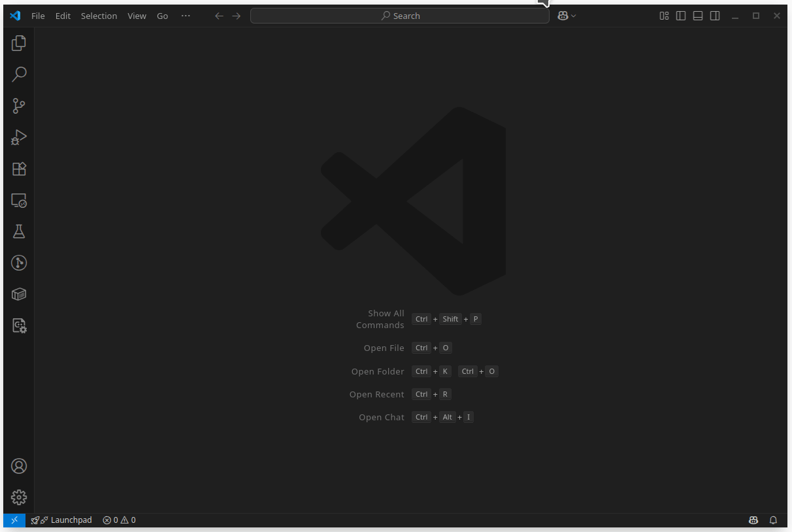Open the Manage gear menu
The width and height of the screenshot is (792, 532).
(19, 497)
